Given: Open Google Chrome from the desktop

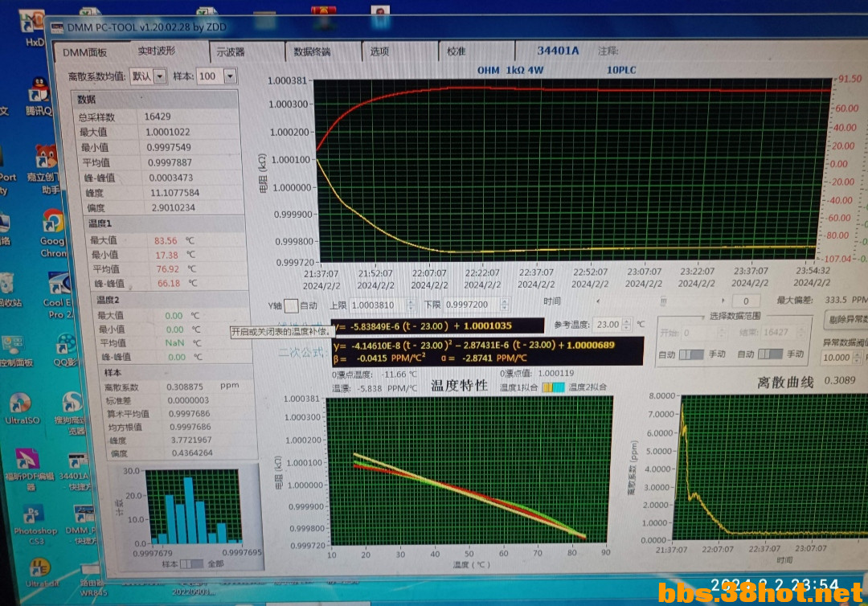Looking at the screenshot, I should [x=53, y=234].
